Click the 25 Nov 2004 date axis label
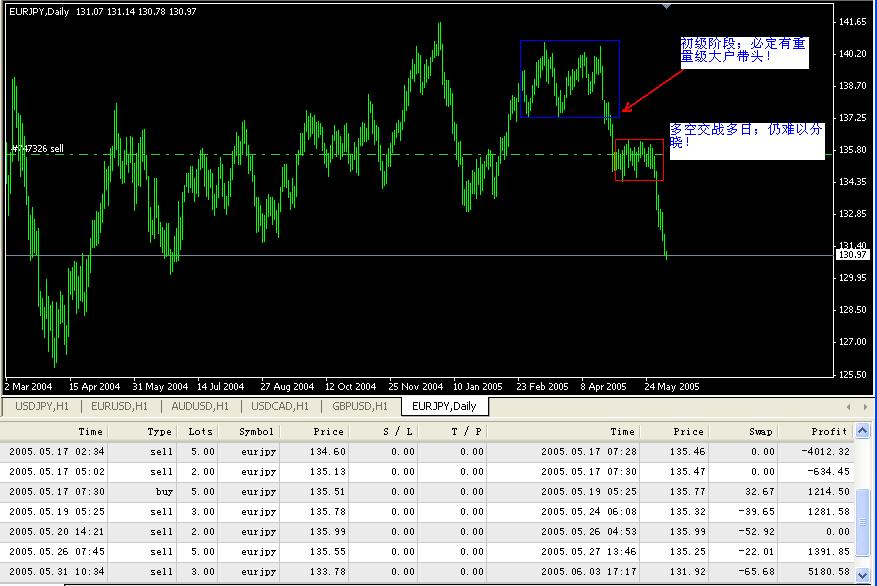Viewport: 877px width, 586px height. click(416, 386)
